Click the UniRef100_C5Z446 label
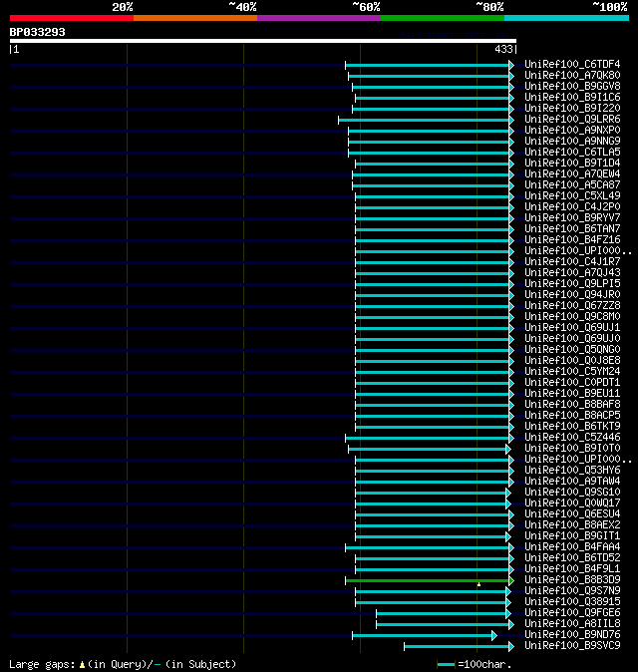This screenshot has width=638, height=672. tap(572, 437)
